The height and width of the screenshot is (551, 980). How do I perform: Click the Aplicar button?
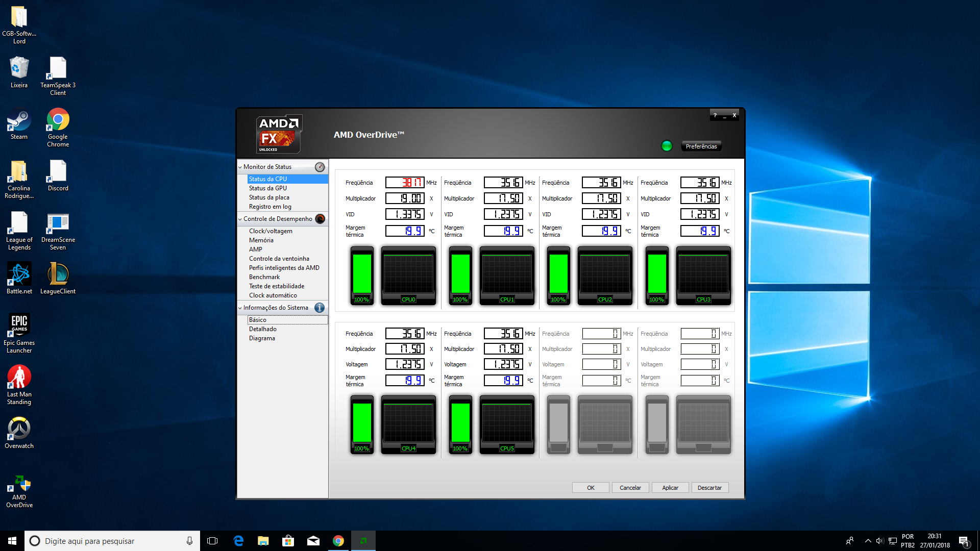click(670, 488)
